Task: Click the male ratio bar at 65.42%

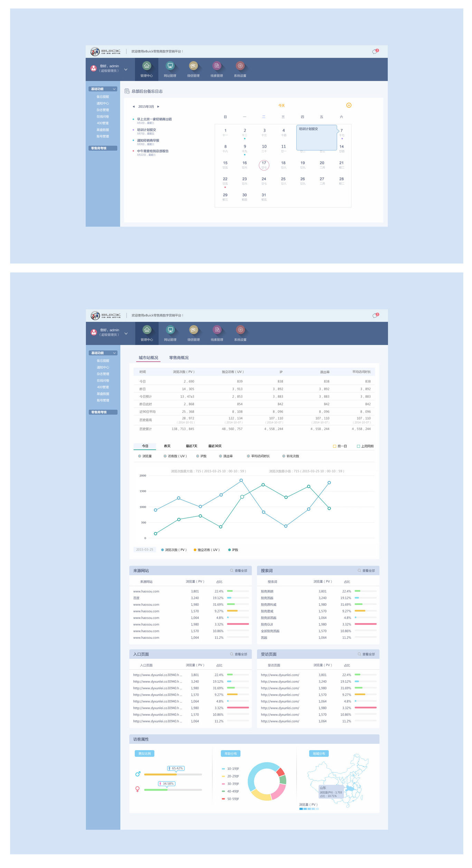Action: pyautogui.click(x=173, y=775)
